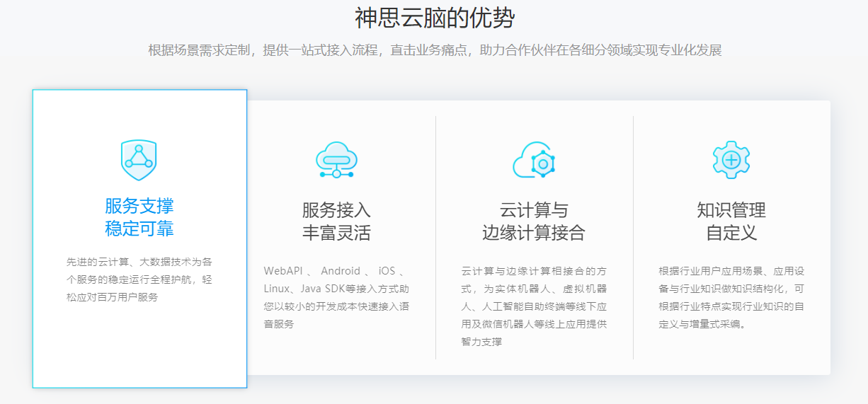Click description starting WebAPI、Android、iOS
Image resolution: width=868 pixels, height=404 pixels.
tap(336, 297)
